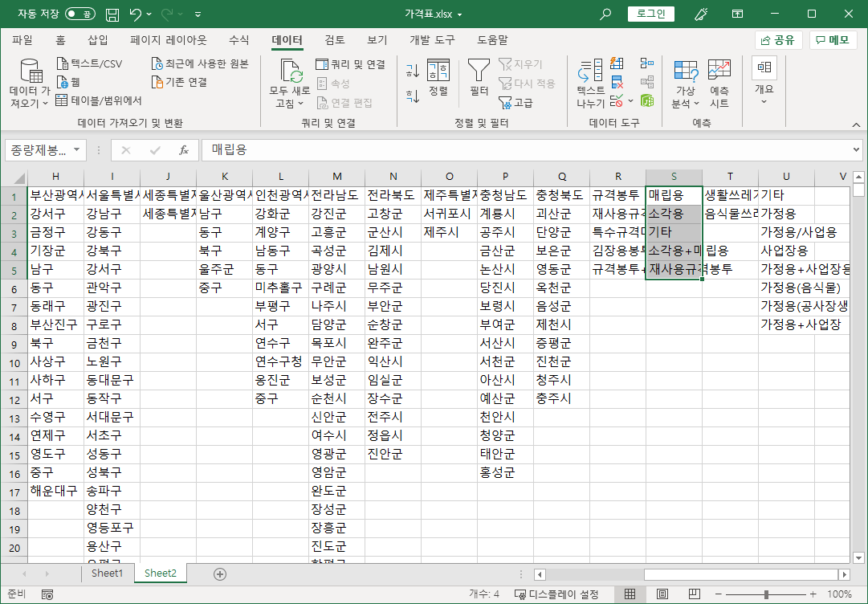868x604 pixels.
Task: Click 디스플레이 설정 in status bar
Action: click(x=557, y=594)
